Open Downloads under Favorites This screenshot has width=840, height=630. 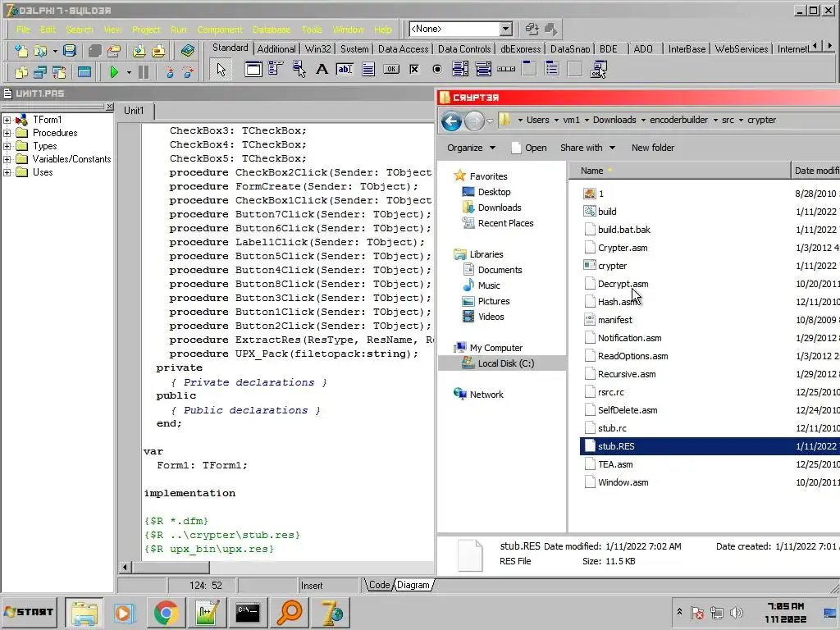coord(500,208)
